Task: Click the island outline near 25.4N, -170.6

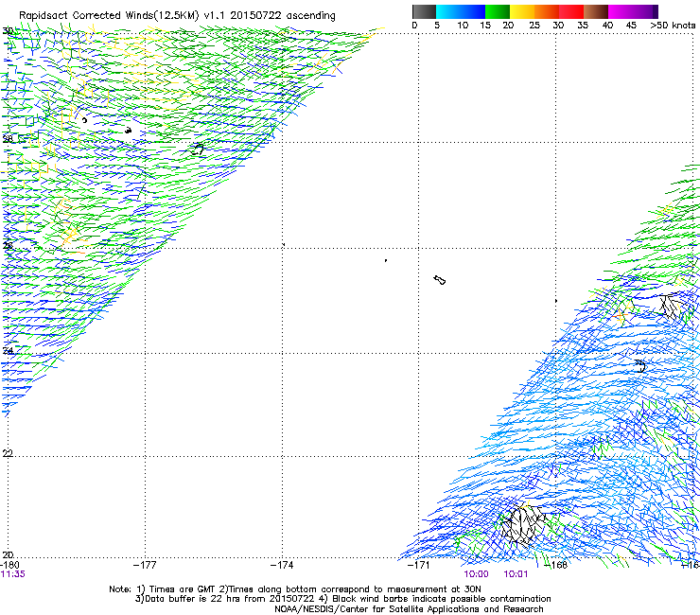Action: (440, 280)
